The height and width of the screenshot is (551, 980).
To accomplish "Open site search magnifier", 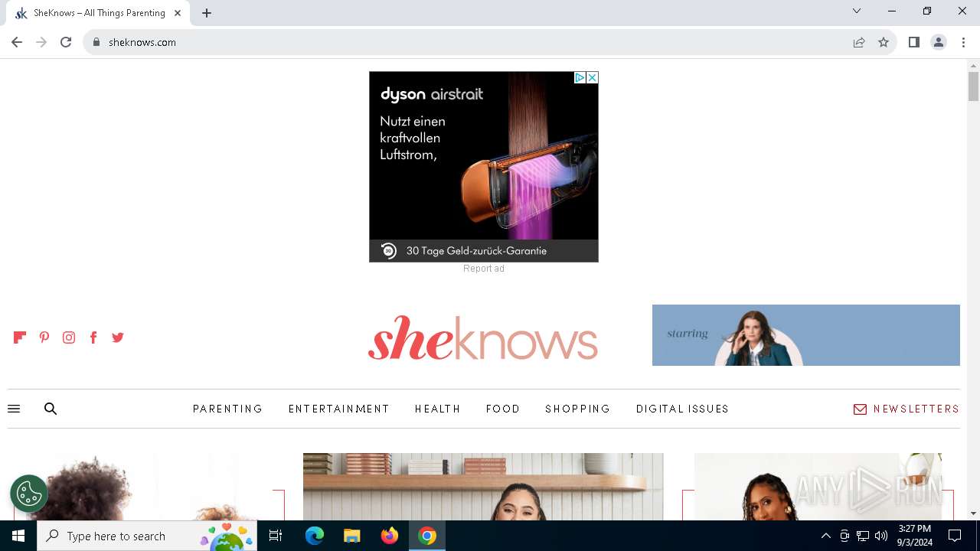I will tap(51, 409).
